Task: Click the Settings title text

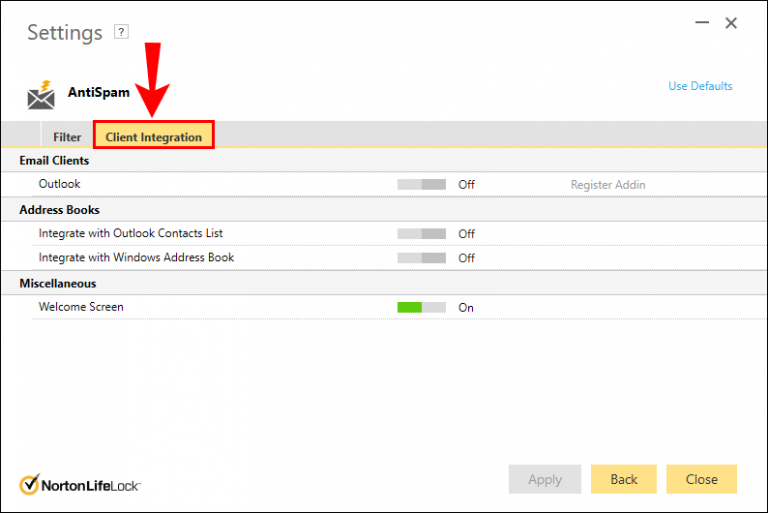Action: click(x=65, y=33)
